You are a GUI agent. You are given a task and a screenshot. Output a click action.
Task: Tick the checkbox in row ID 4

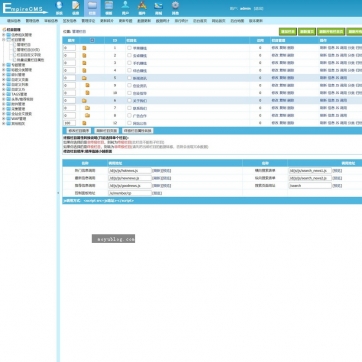pos(129,70)
